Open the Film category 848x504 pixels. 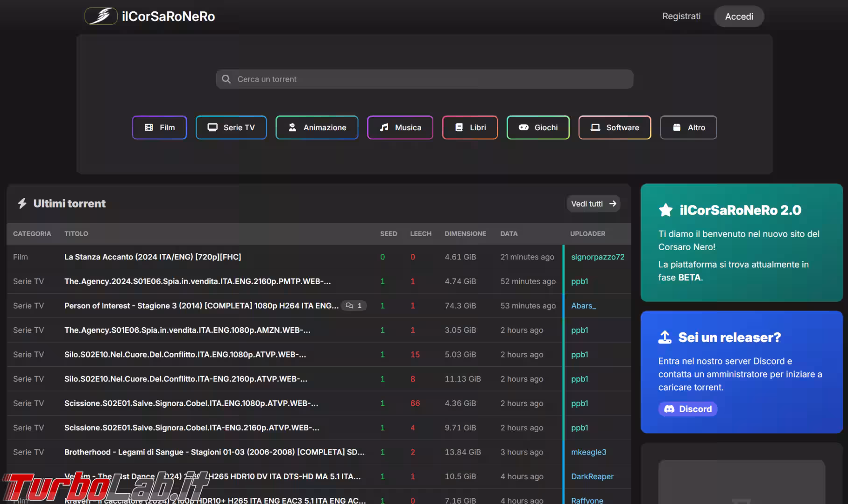click(x=159, y=127)
